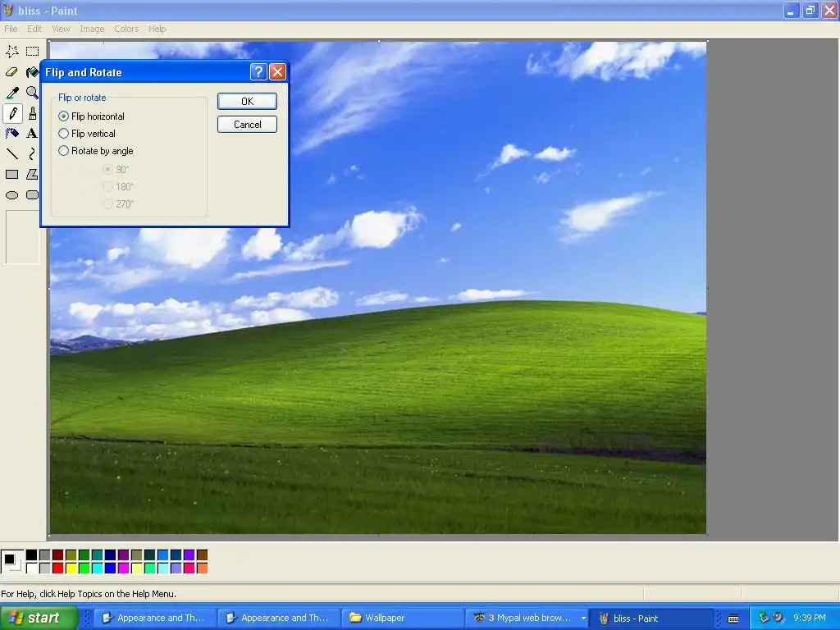Open the Help menu
The height and width of the screenshot is (630, 840).
[x=157, y=29]
